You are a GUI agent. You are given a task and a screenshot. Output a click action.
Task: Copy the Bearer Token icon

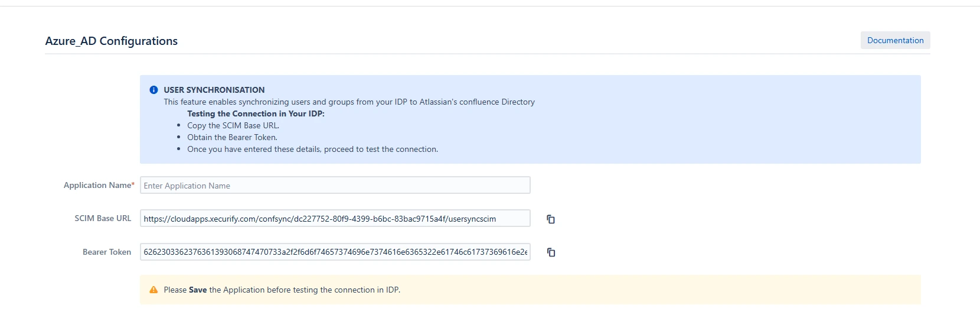551,252
